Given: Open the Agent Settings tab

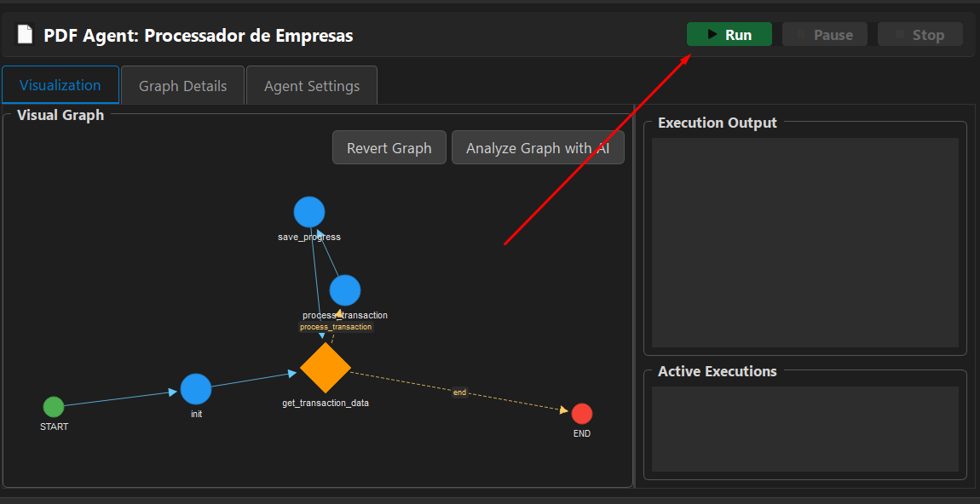Looking at the screenshot, I should [x=312, y=86].
